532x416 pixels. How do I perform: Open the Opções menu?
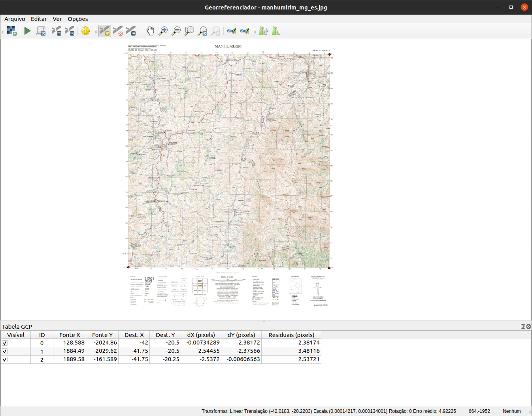(x=78, y=19)
